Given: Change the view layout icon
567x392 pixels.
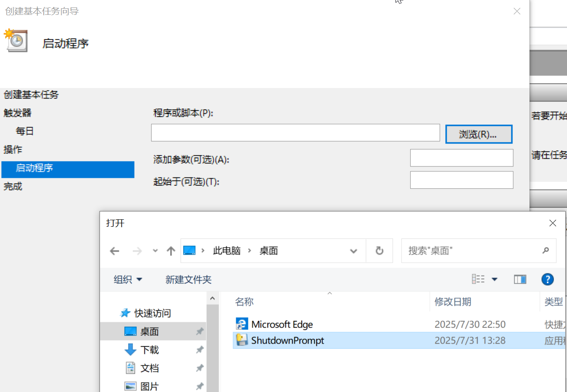Looking at the screenshot, I should 478,279.
